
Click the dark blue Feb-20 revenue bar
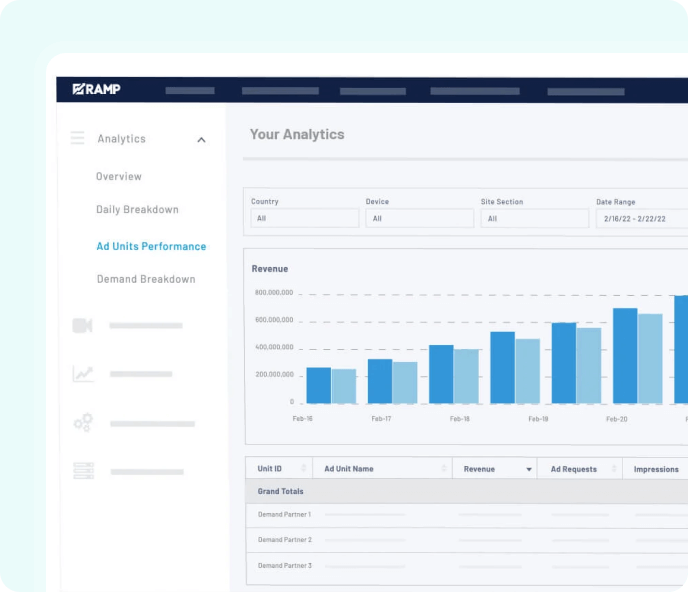(624, 356)
